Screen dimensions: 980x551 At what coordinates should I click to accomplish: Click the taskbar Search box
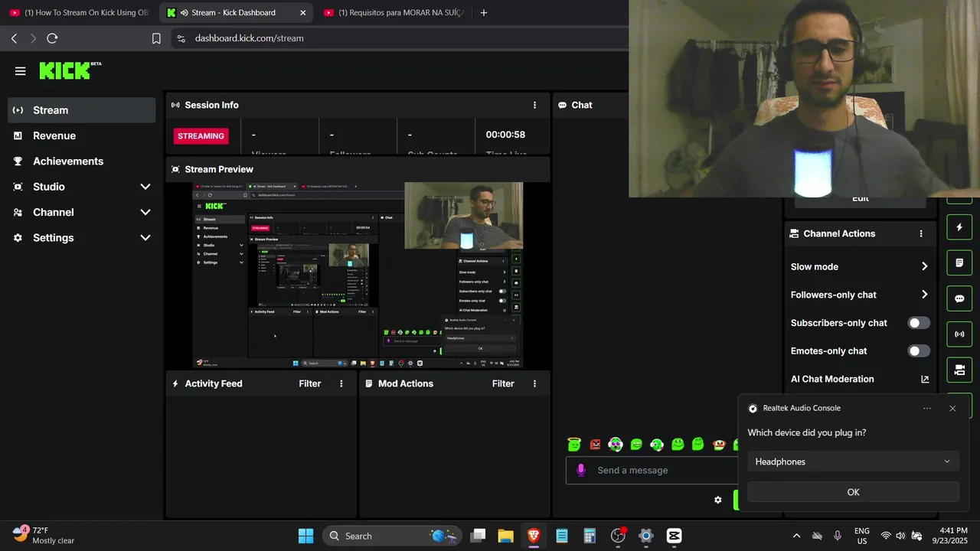tap(392, 536)
